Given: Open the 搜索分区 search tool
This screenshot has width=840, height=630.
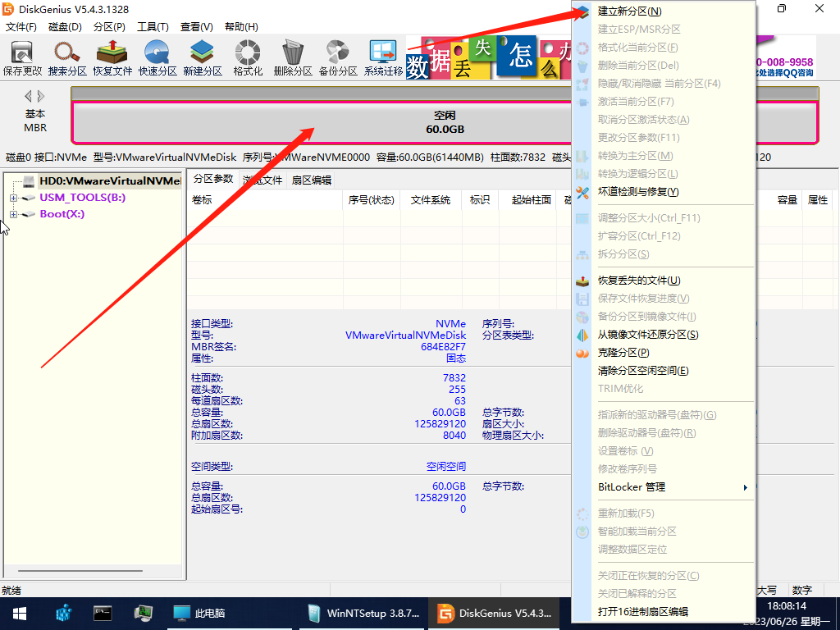Looking at the screenshot, I should click(x=67, y=58).
